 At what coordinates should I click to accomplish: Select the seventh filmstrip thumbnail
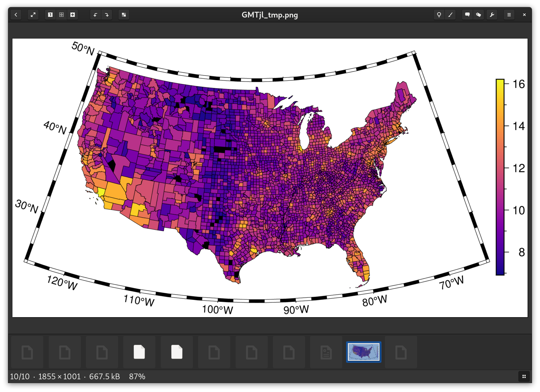click(252, 352)
